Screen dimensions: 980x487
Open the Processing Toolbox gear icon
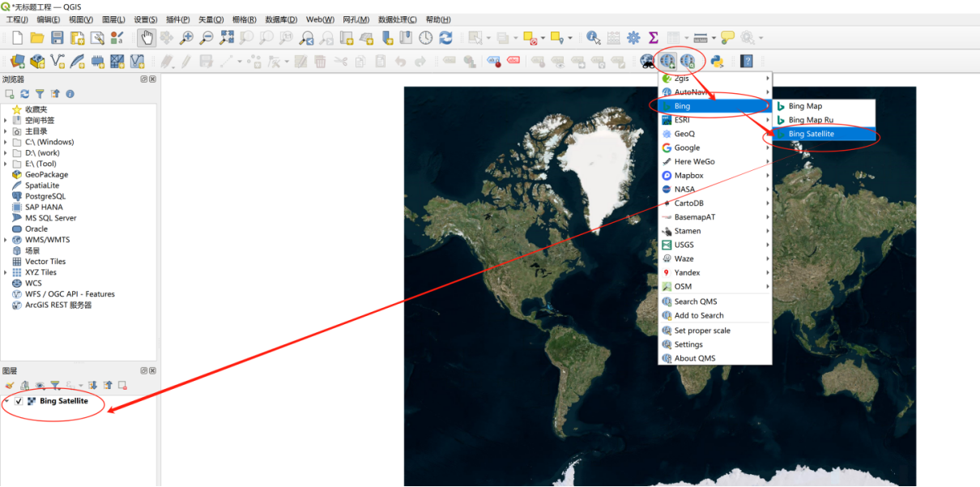pos(633,37)
